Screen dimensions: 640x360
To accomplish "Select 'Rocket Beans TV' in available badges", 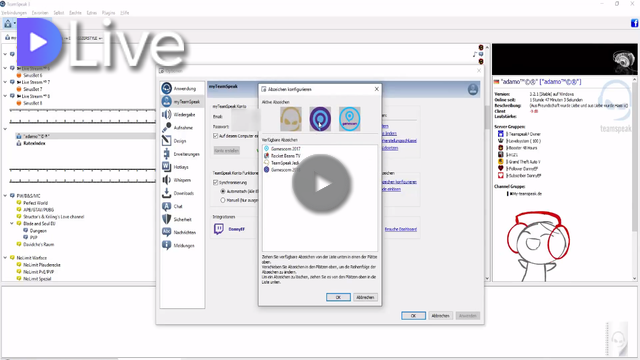I will click(x=285, y=156).
